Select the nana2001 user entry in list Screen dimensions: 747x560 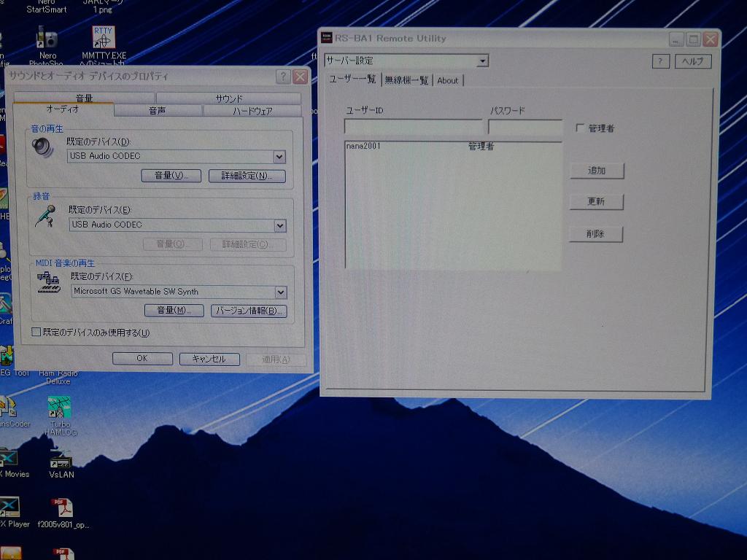click(363, 147)
